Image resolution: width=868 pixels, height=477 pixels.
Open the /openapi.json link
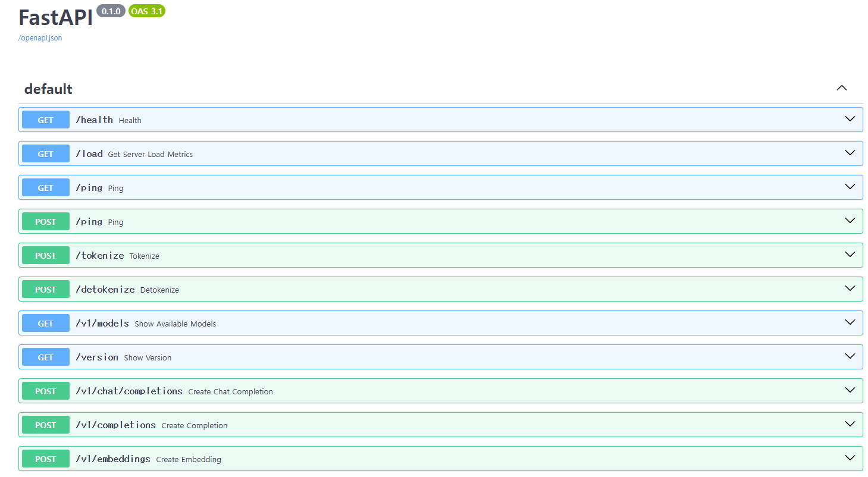pos(40,38)
